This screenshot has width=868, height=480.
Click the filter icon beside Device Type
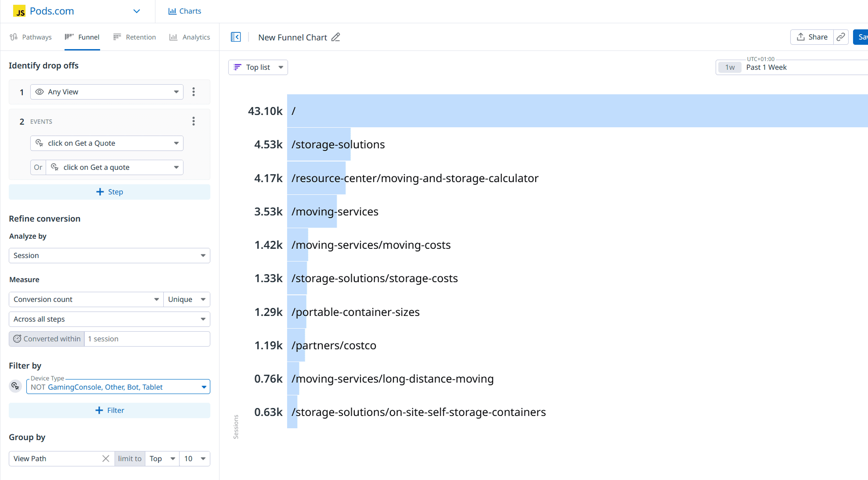tap(15, 386)
